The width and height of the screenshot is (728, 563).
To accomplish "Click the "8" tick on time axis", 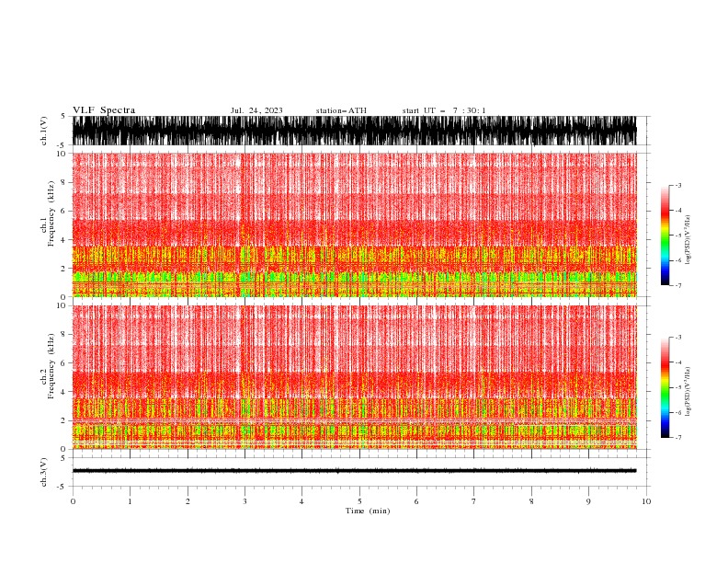I will pyautogui.click(x=531, y=501).
